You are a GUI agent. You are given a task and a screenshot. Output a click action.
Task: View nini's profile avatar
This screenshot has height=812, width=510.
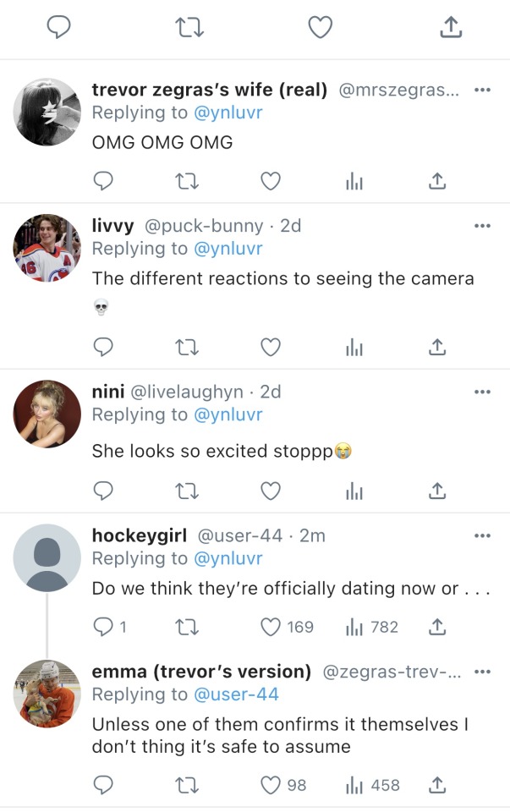click(x=47, y=414)
